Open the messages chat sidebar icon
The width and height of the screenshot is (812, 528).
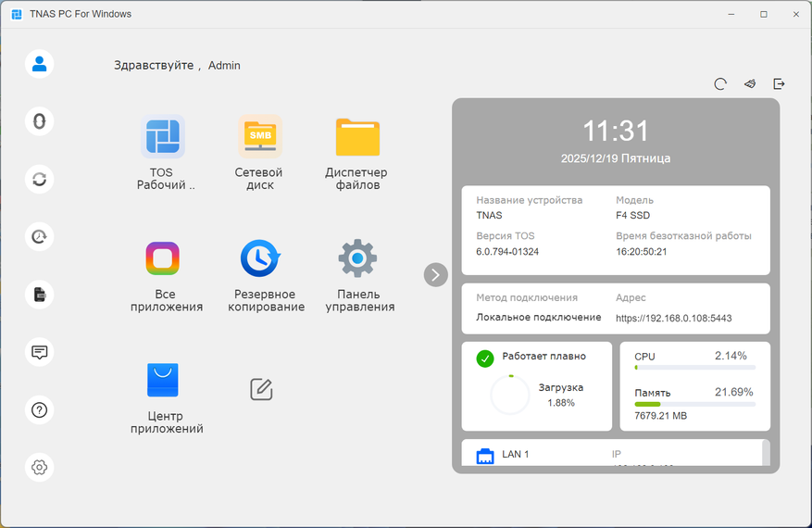40,352
